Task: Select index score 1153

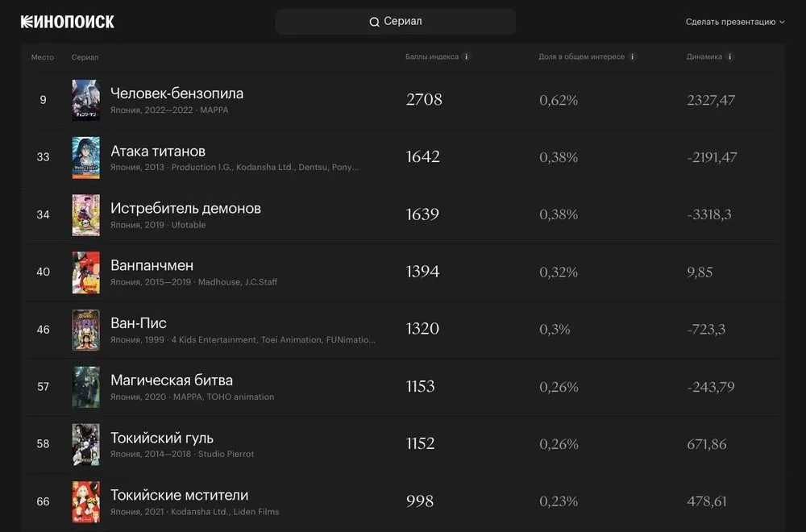Action: coord(421,387)
